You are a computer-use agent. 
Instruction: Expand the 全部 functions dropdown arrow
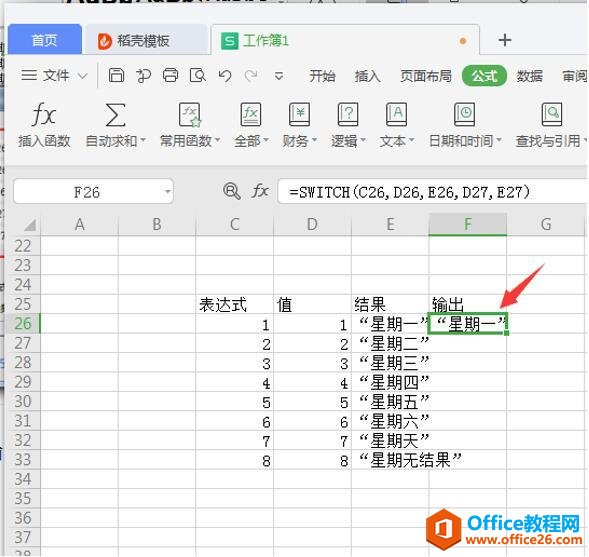tap(266, 140)
